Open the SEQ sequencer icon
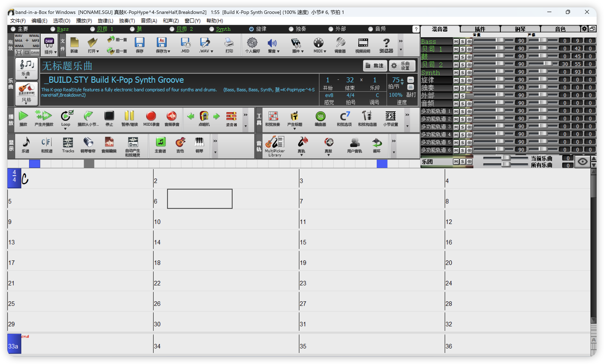 (x=320, y=118)
